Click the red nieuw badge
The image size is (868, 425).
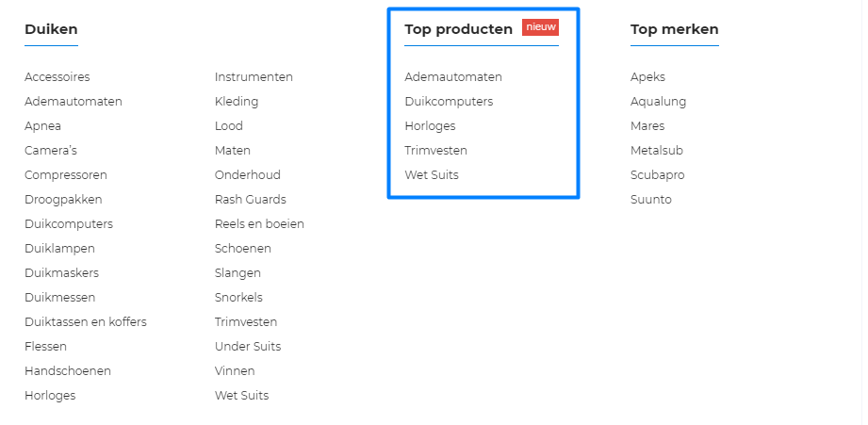540,27
